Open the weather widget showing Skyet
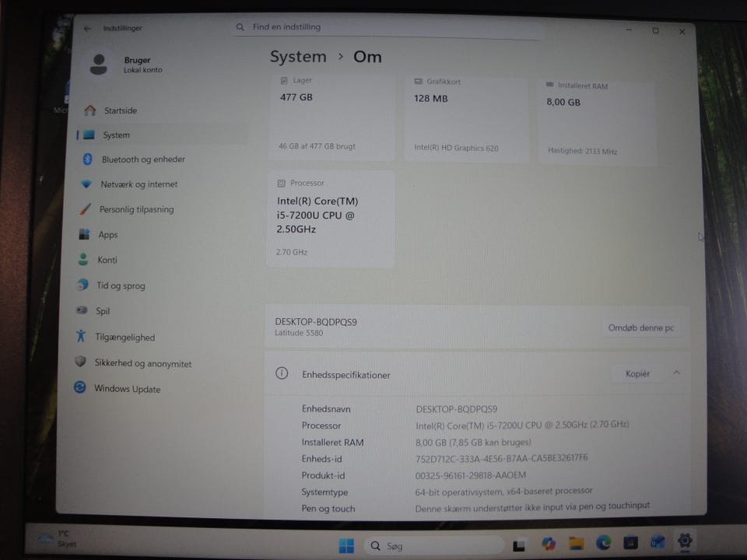The image size is (747, 560). [x=58, y=538]
